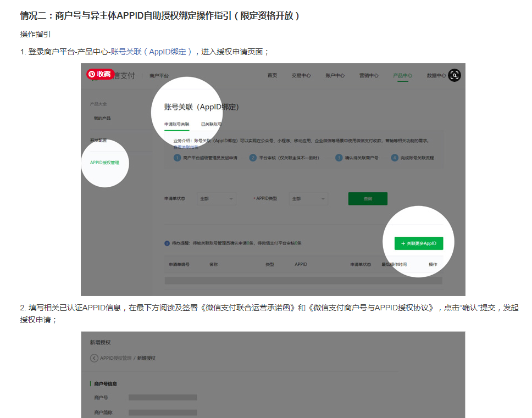This screenshot has height=418, width=532.
Task: Switch to the 申请账号关联 tab
Action: tap(177, 124)
